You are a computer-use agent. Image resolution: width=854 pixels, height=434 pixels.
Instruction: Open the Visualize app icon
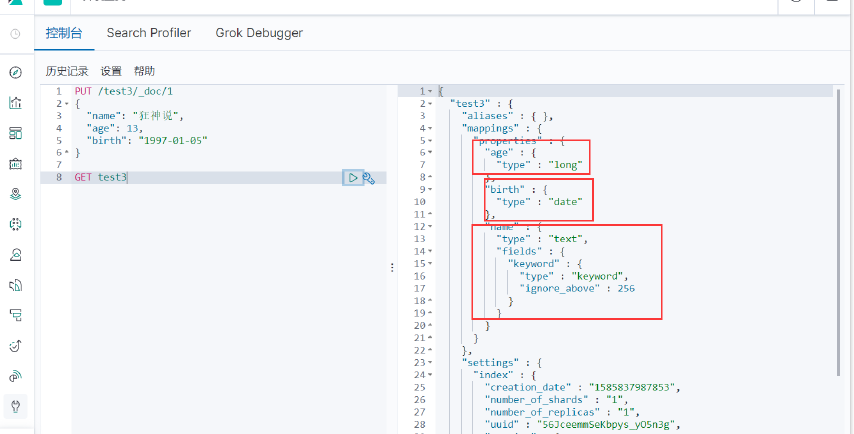[x=15, y=103]
